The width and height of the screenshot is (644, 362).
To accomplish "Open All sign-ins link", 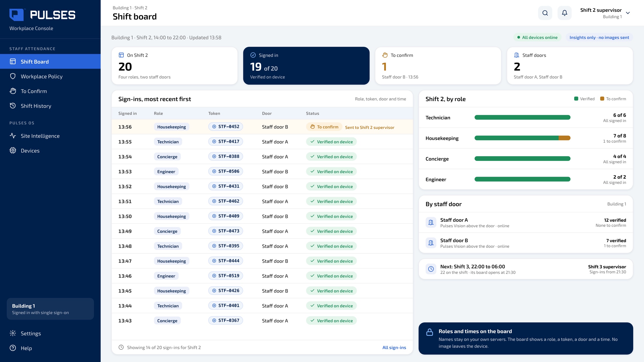I will point(394,347).
